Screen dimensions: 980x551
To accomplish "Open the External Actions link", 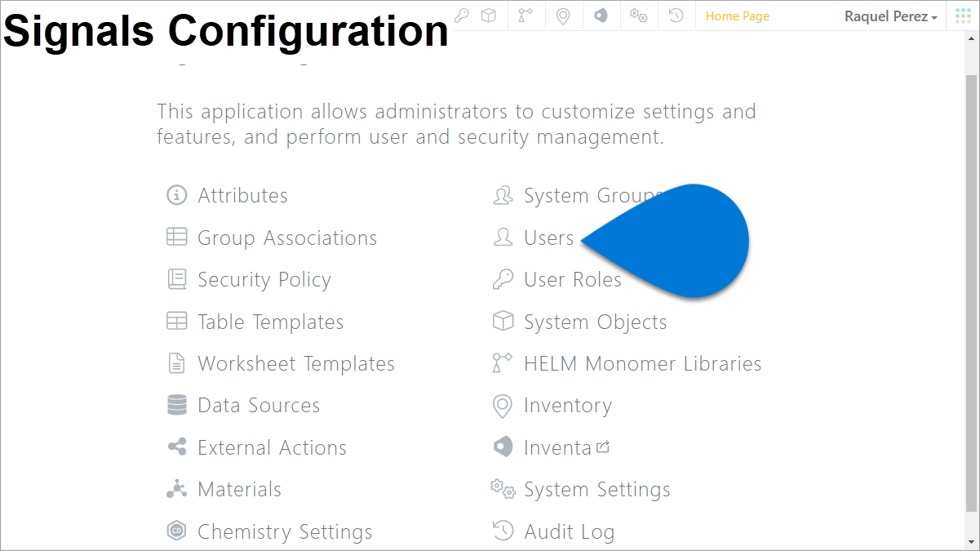I will click(x=272, y=448).
